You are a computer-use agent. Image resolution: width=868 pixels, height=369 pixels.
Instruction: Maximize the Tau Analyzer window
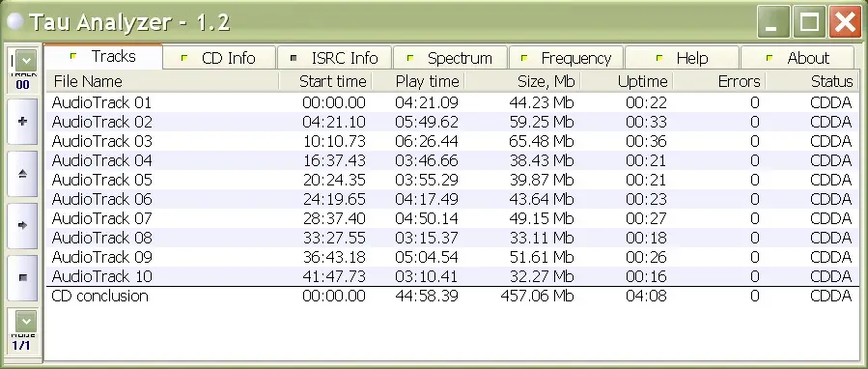809,22
